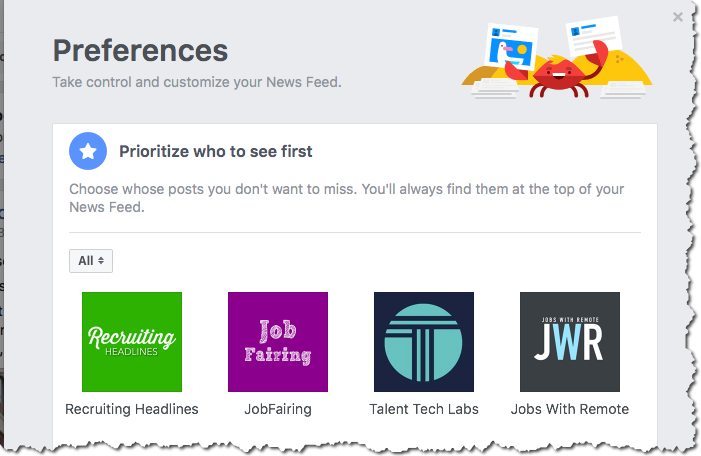Screen dimensions: 701x456
Task: Open the All filter dropdown
Action: 91,260
